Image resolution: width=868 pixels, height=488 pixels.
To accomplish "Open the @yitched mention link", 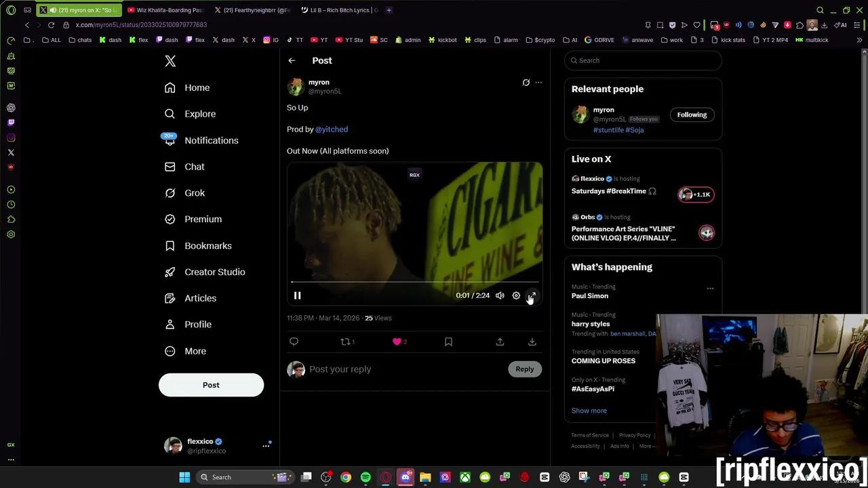I will coord(332,129).
